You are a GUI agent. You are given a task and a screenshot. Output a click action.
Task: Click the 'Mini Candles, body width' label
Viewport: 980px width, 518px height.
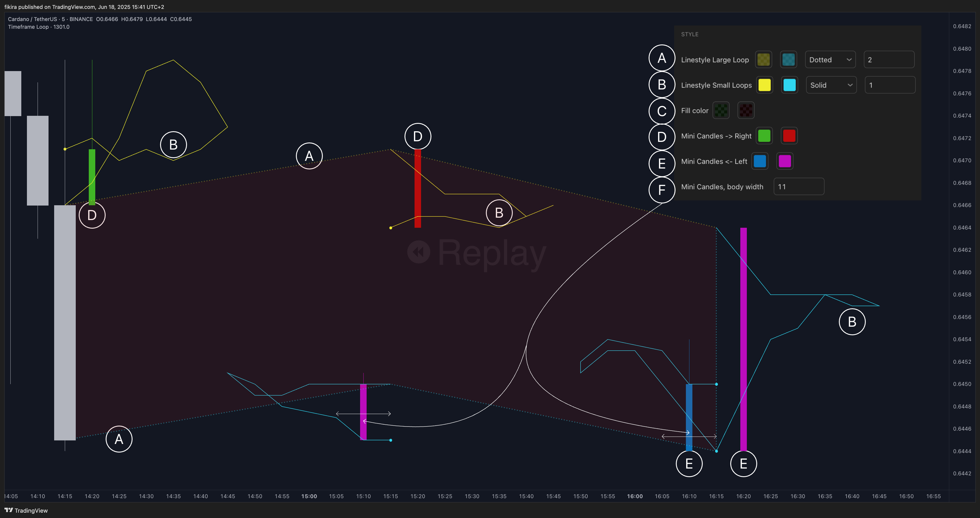(722, 187)
